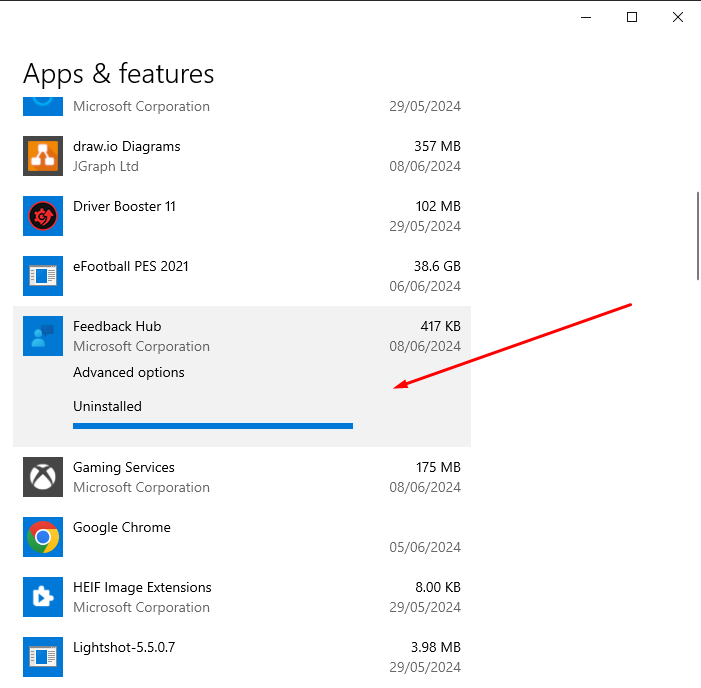Select the Driver Booster 11 icon

43,216
